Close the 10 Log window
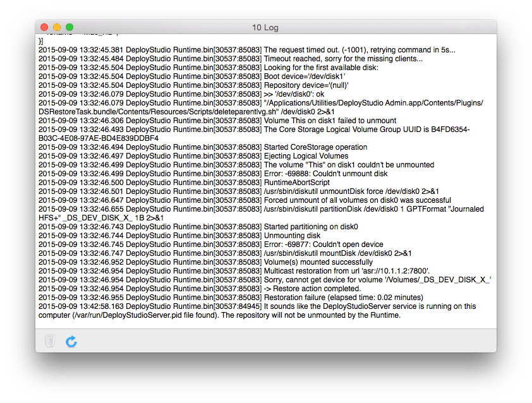This screenshot has width=532, height=403. (44, 27)
